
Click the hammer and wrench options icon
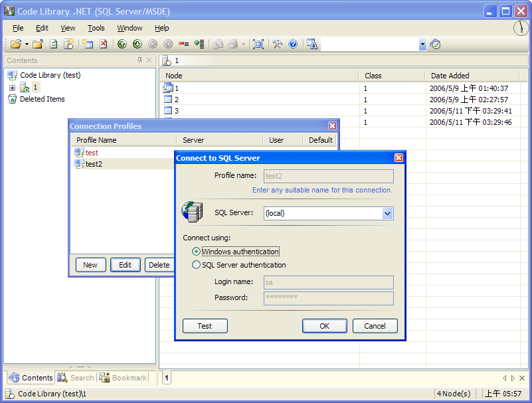click(277, 44)
